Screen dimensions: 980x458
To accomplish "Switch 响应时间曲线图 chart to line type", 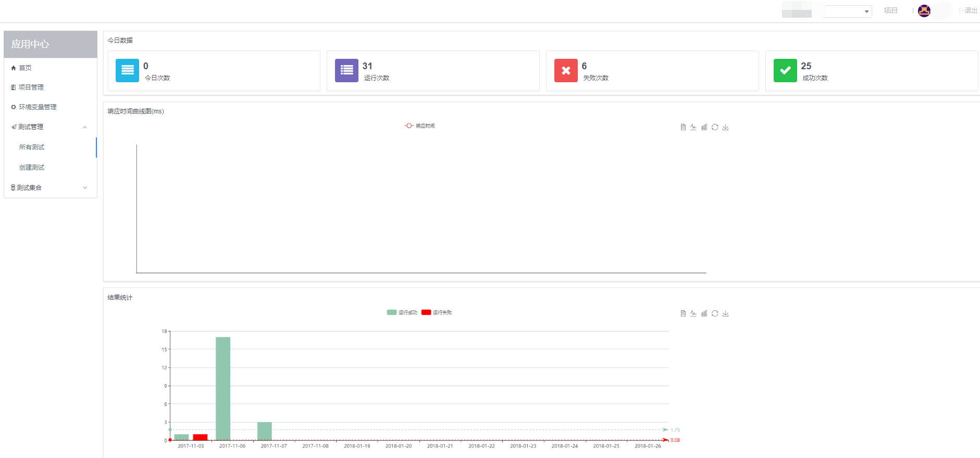I will click(x=693, y=127).
